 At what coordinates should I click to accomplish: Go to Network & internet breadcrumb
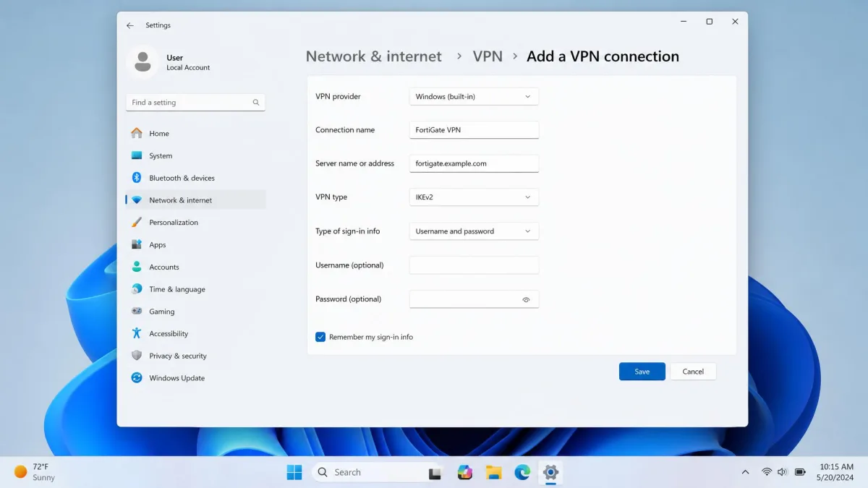pyautogui.click(x=373, y=56)
